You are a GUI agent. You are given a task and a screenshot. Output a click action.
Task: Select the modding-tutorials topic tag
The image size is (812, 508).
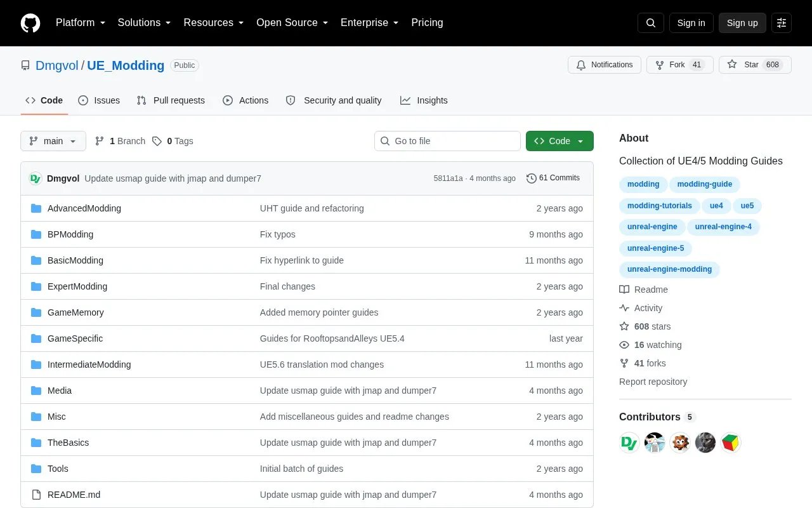(660, 206)
